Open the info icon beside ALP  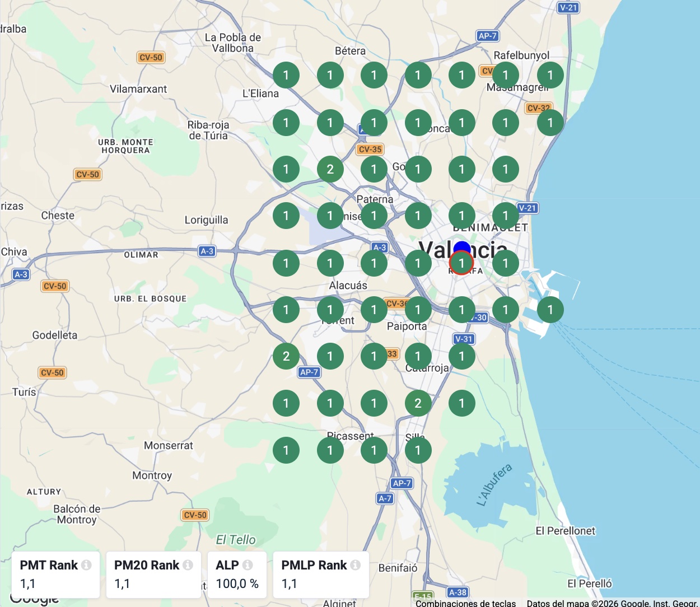coord(248,565)
